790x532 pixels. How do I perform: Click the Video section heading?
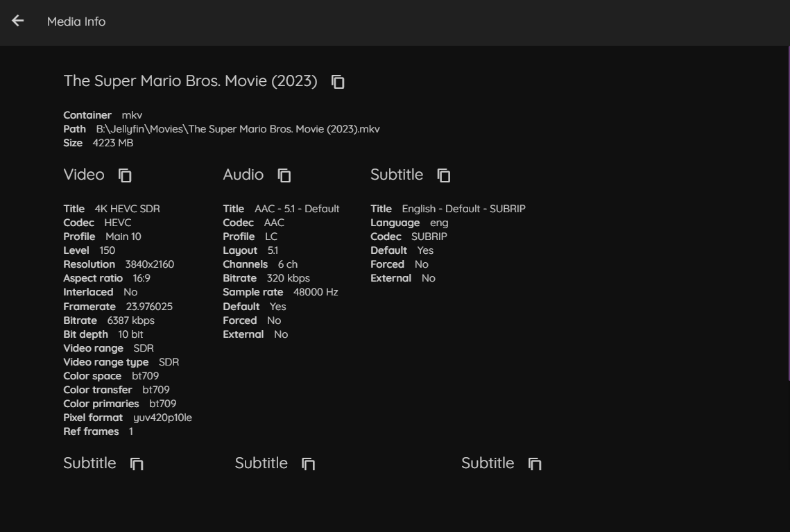pos(84,175)
